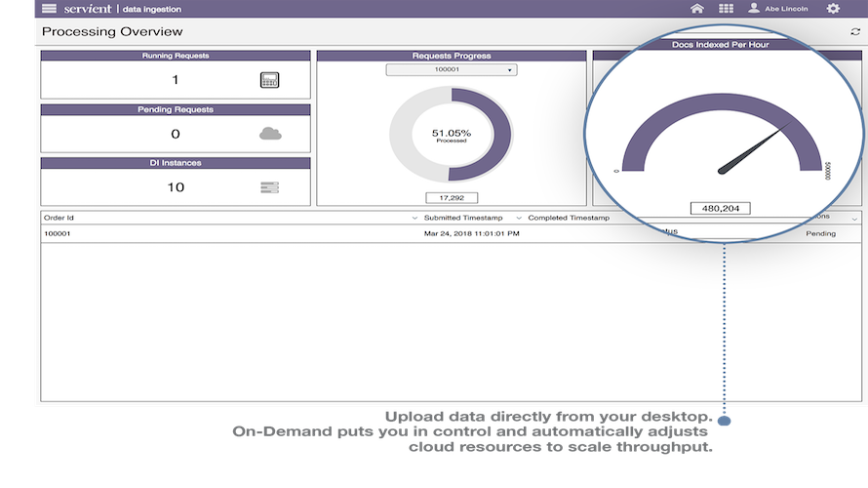Click the 51.05% processed donut chart
This screenshot has height=488, width=868.
(x=452, y=134)
